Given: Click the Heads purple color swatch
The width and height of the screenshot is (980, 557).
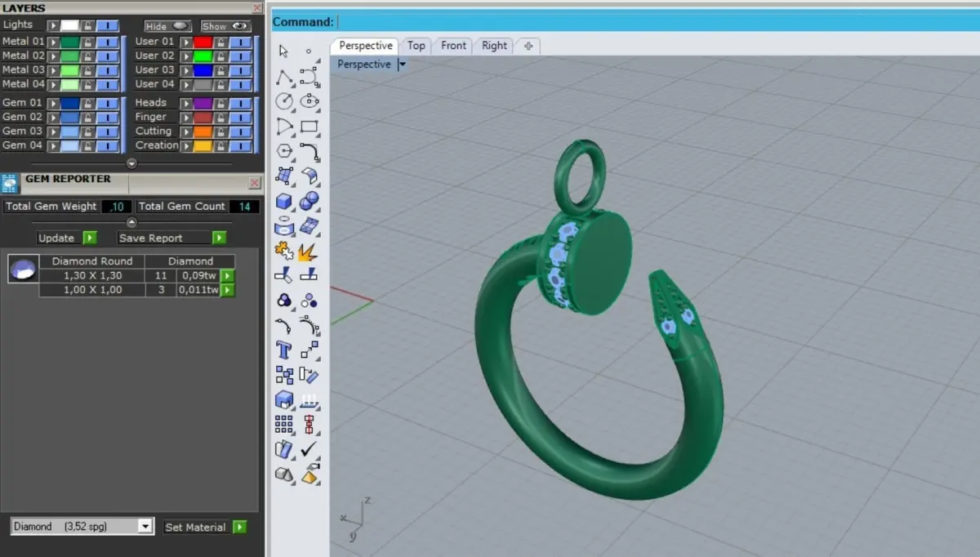Looking at the screenshot, I should pyautogui.click(x=203, y=104).
